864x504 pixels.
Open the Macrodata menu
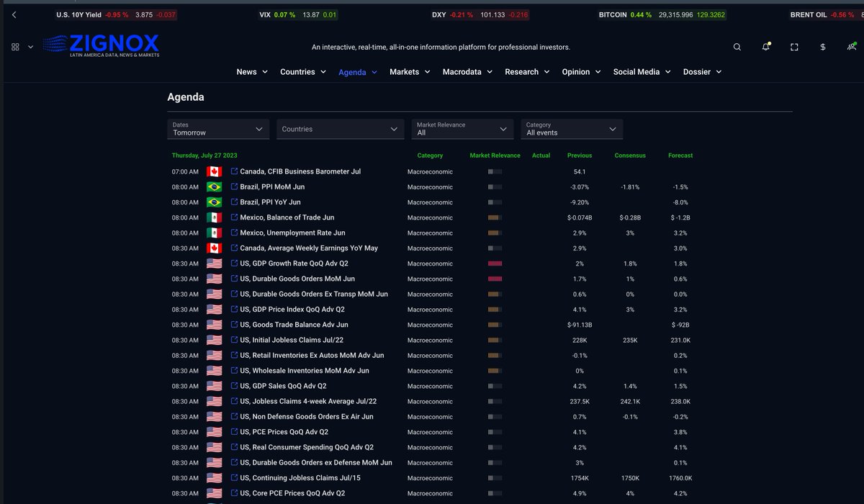click(467, 72)
